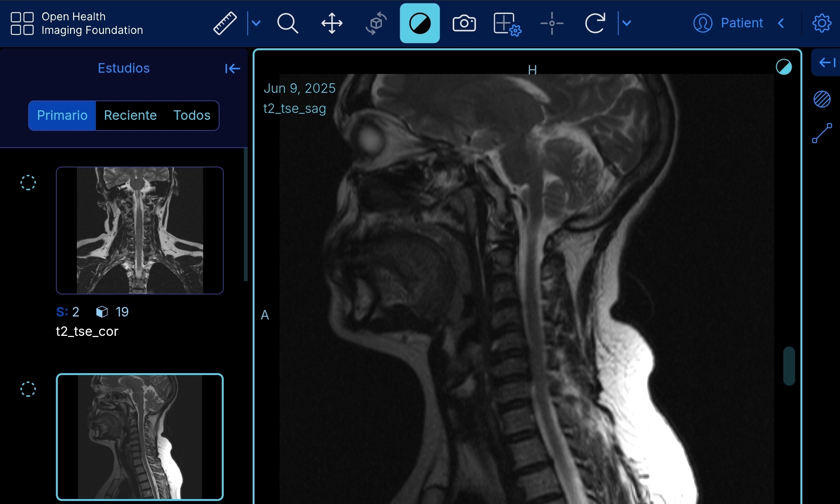Collapse the Estudios panel
The height and width of the screenshot is (504, 840).
coord(232,68)
